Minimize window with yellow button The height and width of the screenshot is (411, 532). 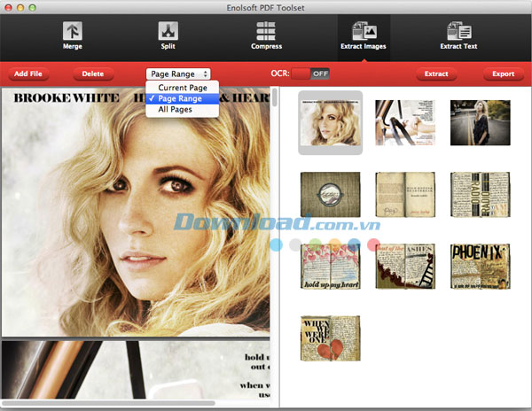pyautogui.click(x=20, y=7)
